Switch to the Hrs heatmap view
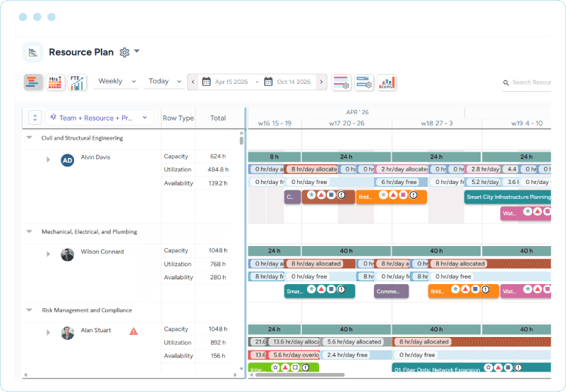This screenshot has width=566, height=392. click(55, 82)
